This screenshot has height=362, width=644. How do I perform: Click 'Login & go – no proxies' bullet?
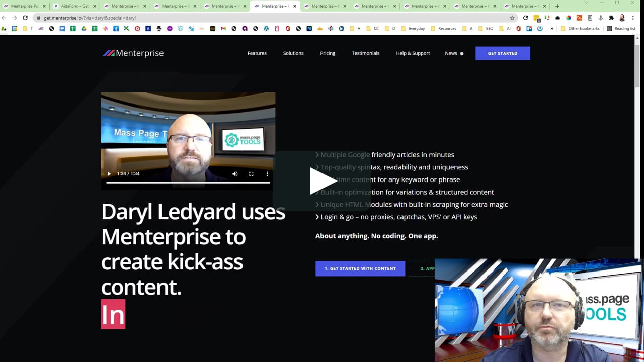pos(396,217)
